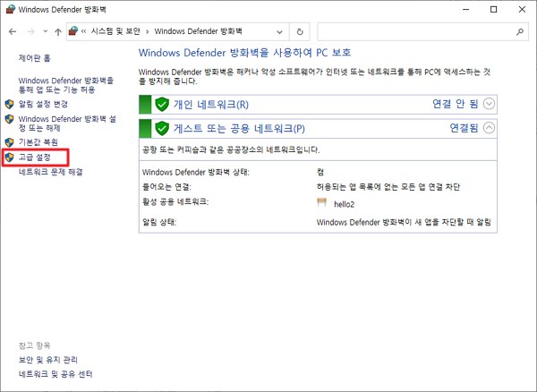Click the forward navigation arrow
Image resolution: width=537 pixels, height=392 pixels.
[30, 32]
